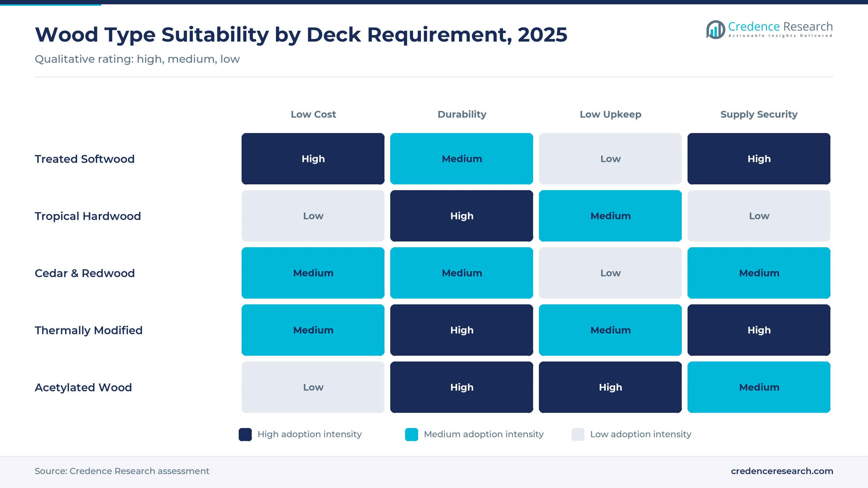Image resolution: width=868 pixels, height=488 pixels.
Task: Click the Medium adoption intensity legend label
Action: [484, 434]
